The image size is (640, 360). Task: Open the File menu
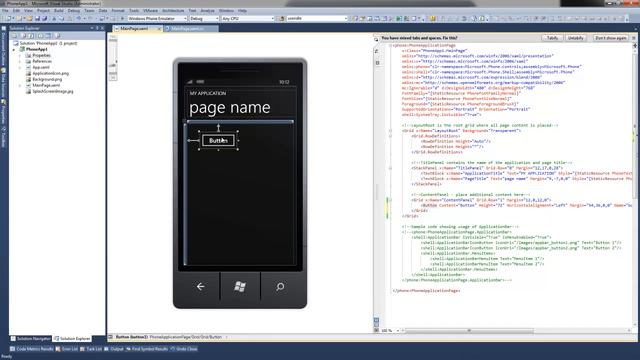point(5,11)
